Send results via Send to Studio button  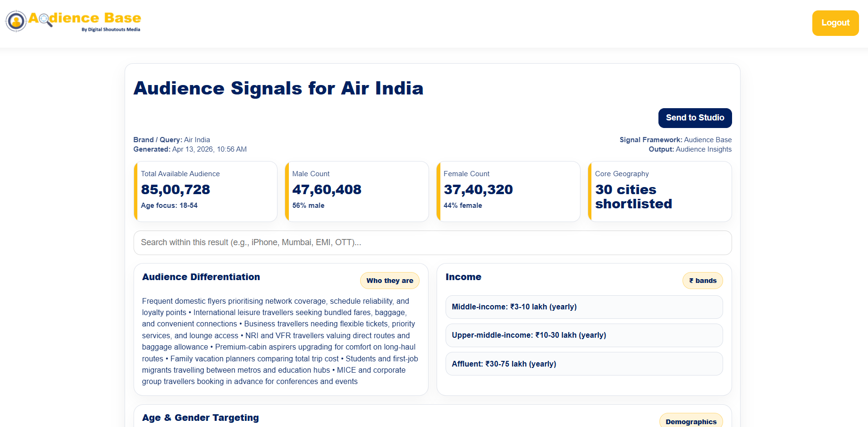click(x=695, y=118)
